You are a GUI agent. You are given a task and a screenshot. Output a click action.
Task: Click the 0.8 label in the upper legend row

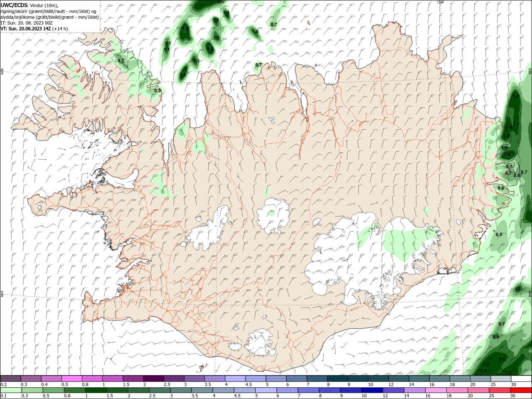(x=85, y=384)
